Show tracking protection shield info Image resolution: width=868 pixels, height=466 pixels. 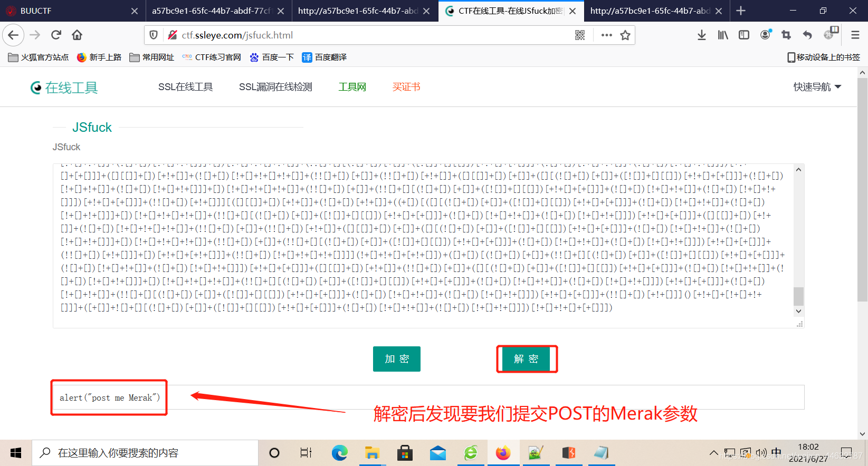[x=154, y=35]
